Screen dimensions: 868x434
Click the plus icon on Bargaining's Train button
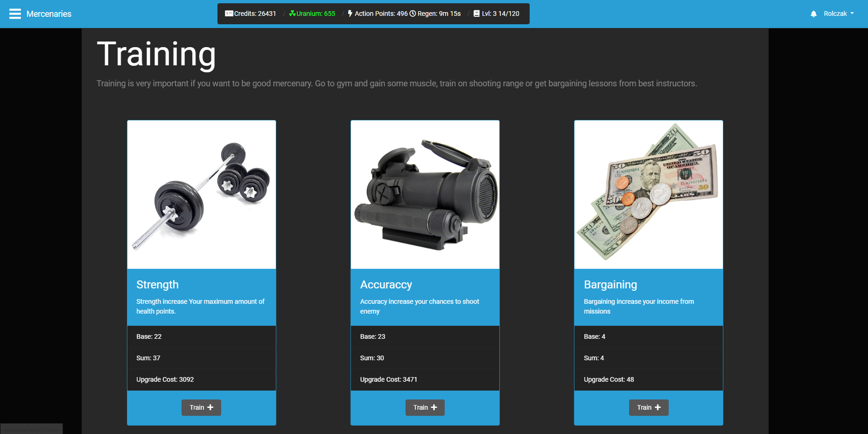pyautogui.click(x=657, y=407)
